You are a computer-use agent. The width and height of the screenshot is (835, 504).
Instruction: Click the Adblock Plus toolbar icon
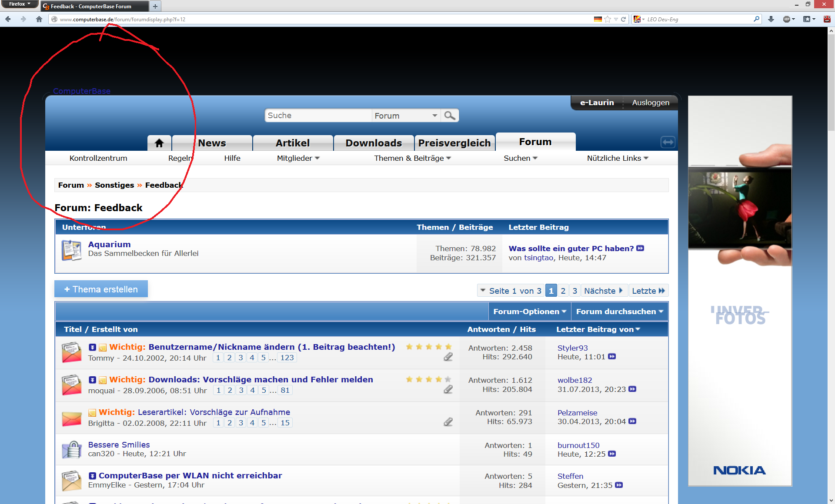click(787, 19)
